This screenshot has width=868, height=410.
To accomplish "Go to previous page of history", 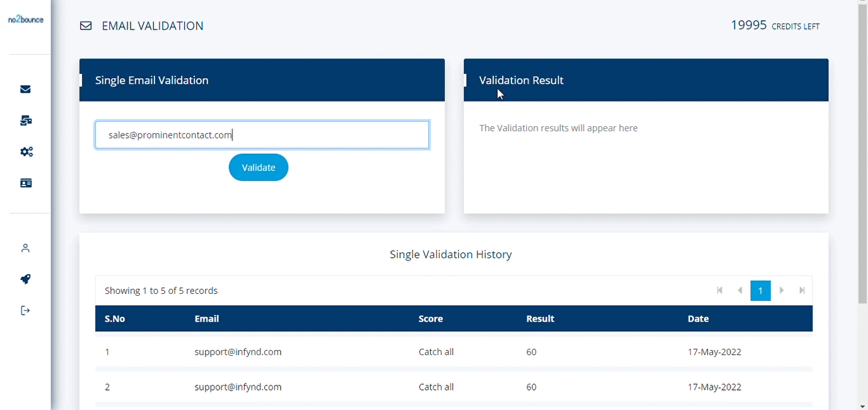I will 740,291.
